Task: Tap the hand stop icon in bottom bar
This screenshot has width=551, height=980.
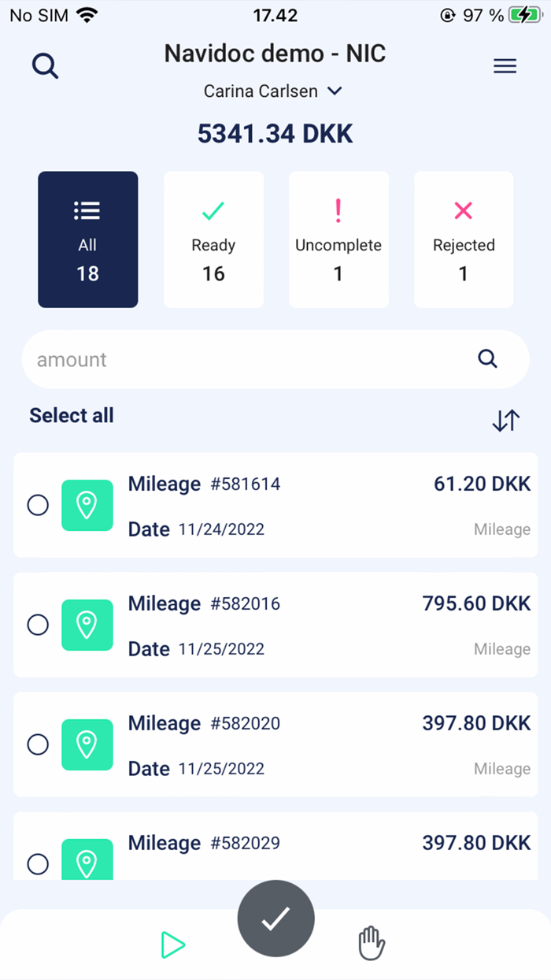Action: click(x=371, y=943)
